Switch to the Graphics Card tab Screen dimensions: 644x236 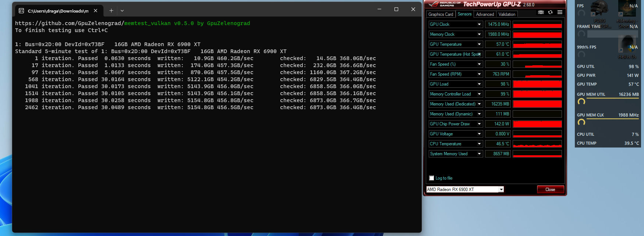click(x=440, y=14)
